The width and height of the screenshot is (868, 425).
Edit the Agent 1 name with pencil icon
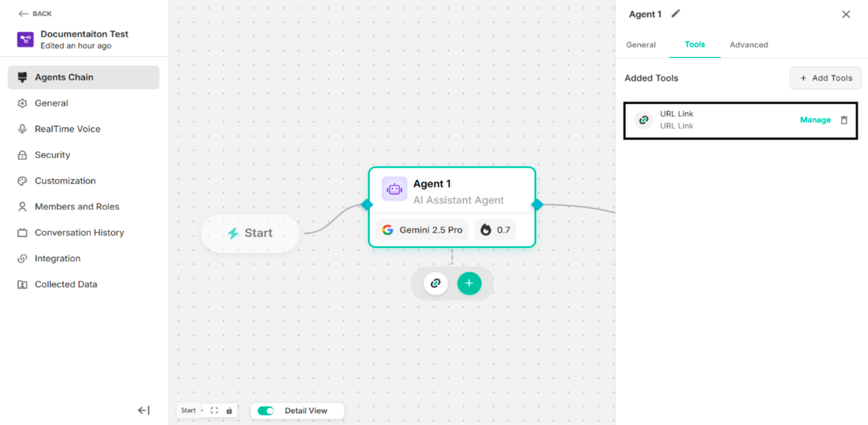point(676,13)
